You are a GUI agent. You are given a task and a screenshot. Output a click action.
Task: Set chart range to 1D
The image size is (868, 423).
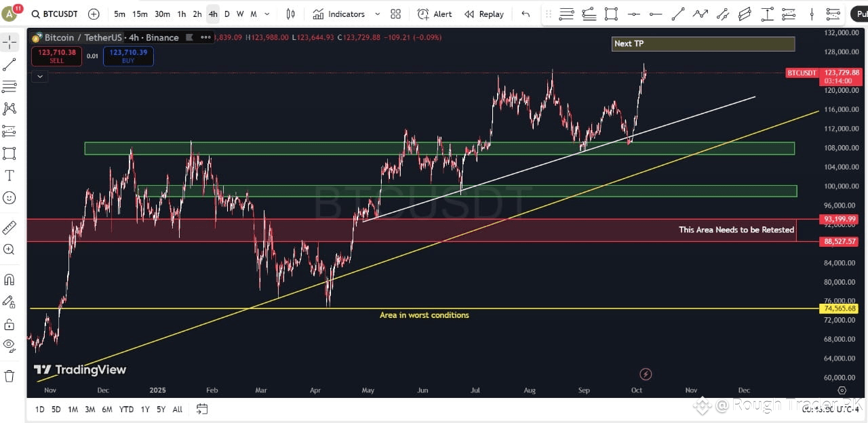tap(39, 409)
